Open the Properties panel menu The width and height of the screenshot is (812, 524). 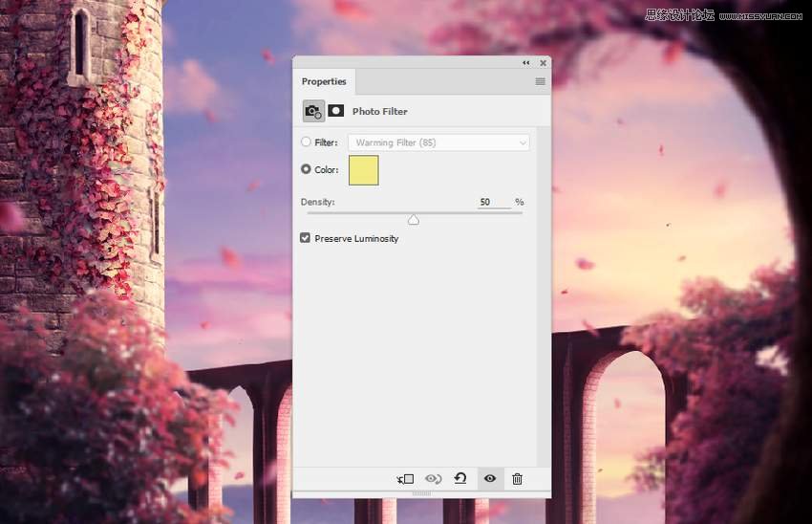point(540,81)
